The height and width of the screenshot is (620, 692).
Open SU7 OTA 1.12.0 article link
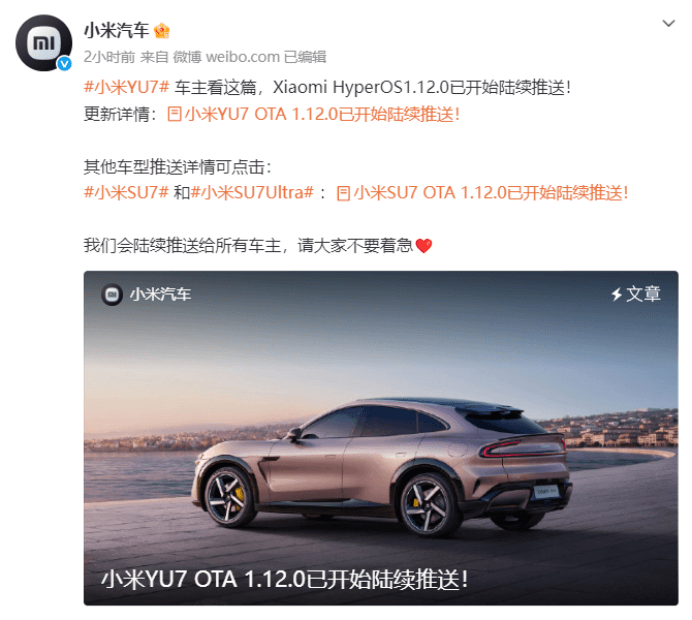point(491,193)
